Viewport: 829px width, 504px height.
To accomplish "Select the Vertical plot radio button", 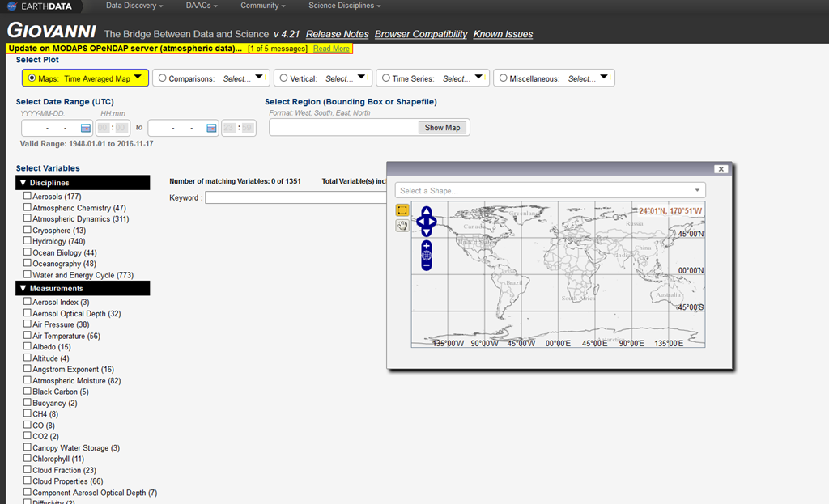I will [284, 78].
